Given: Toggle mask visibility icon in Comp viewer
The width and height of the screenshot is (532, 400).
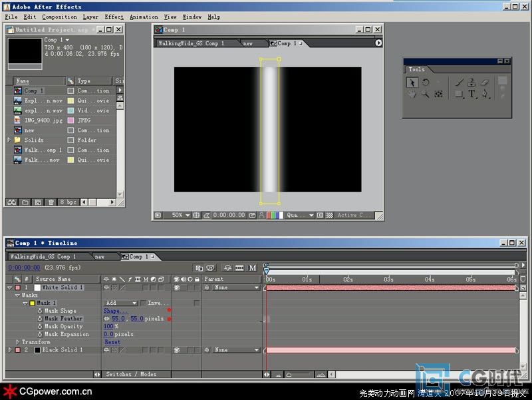Looking at the screenshot, I should 206,215.
